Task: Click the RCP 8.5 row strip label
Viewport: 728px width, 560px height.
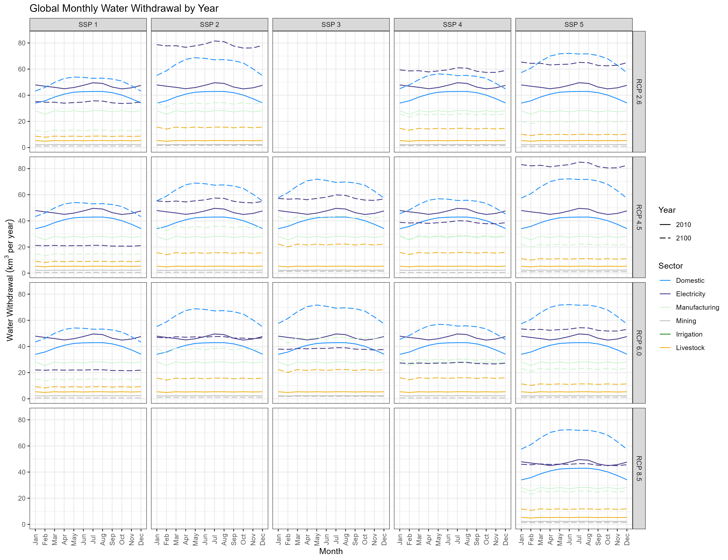Action: point(639,468)
